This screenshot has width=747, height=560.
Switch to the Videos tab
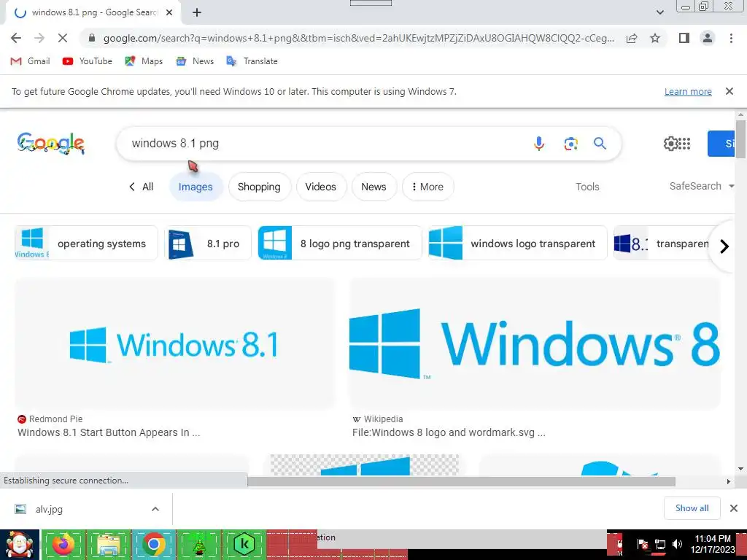pyautogui.click(x=321, y=187)
